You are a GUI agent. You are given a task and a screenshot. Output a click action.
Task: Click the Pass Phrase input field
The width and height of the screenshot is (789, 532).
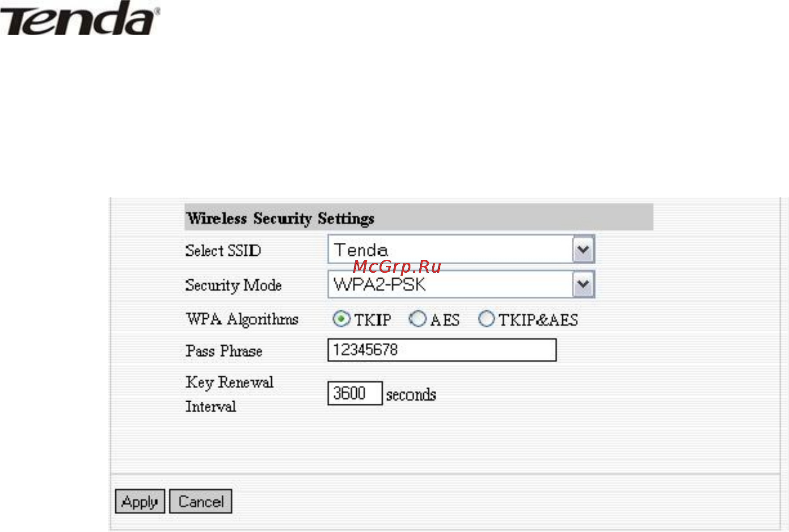442,350
